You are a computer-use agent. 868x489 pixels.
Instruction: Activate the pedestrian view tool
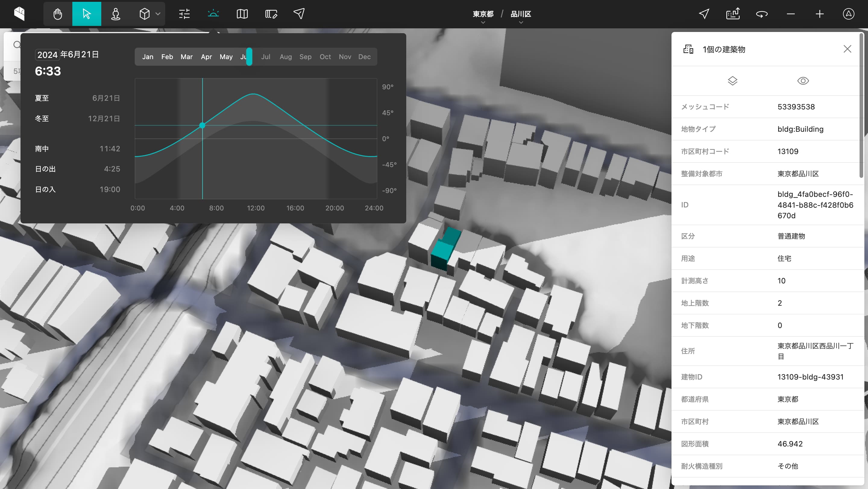click(x=115, y=14)
